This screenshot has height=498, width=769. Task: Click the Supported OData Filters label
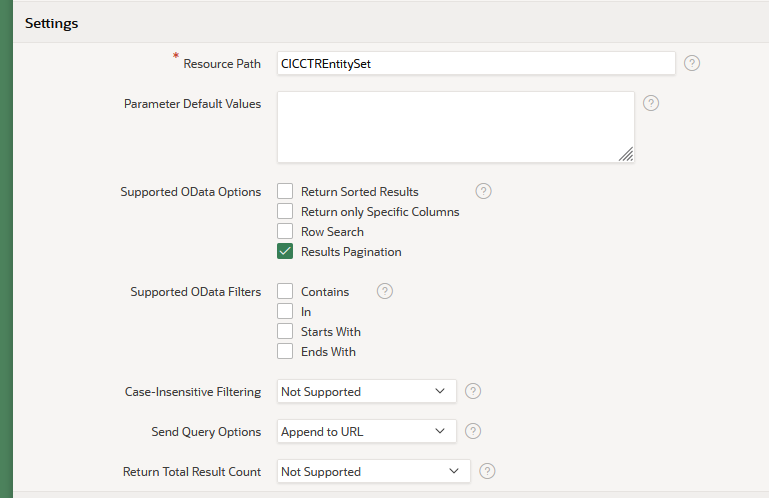tap(196, 292)
